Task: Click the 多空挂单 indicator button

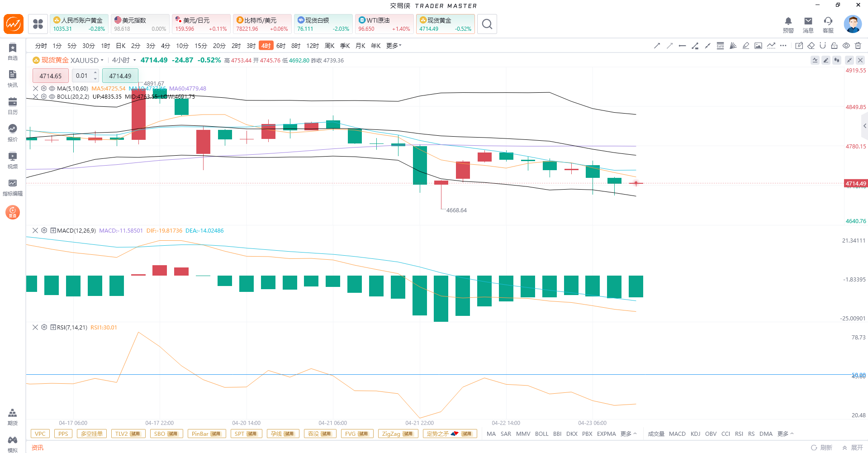Action: [x=92, y=434]
